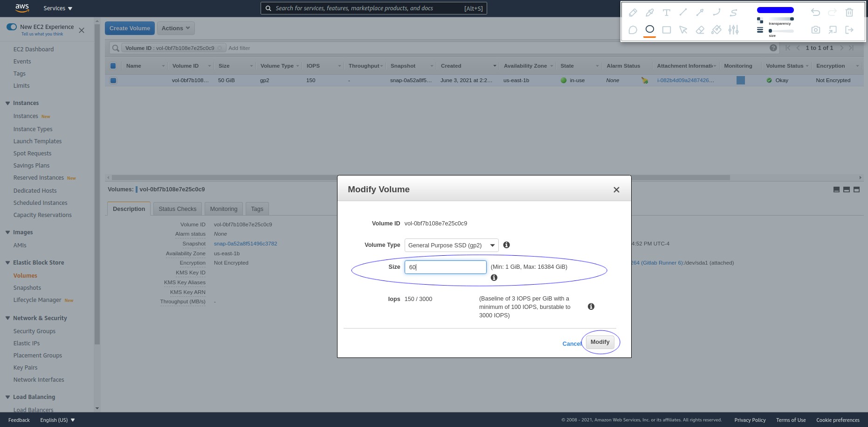Viewport: 868px width, 427px height.
Task: Switch to the Monitoring tab
Action: 223,209
